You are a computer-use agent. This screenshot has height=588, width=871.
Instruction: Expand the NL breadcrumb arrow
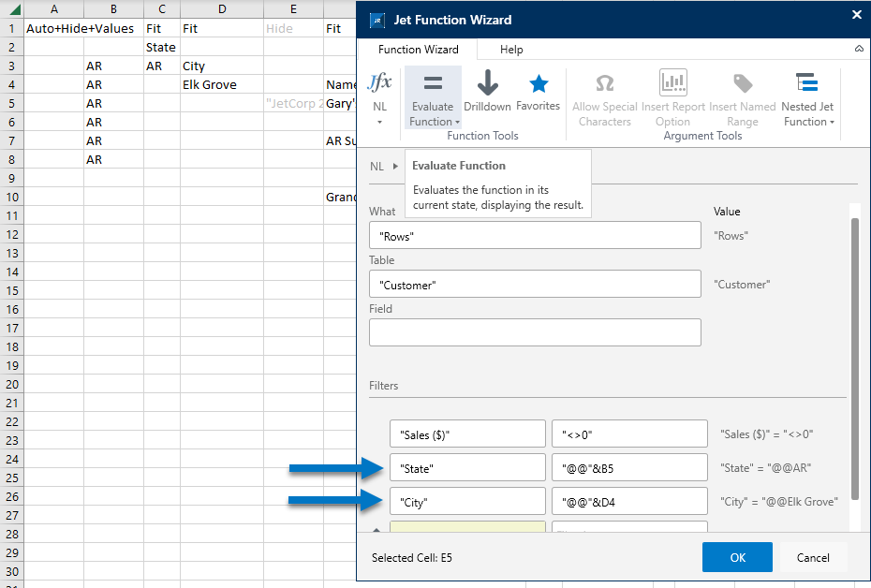(395, 166)
